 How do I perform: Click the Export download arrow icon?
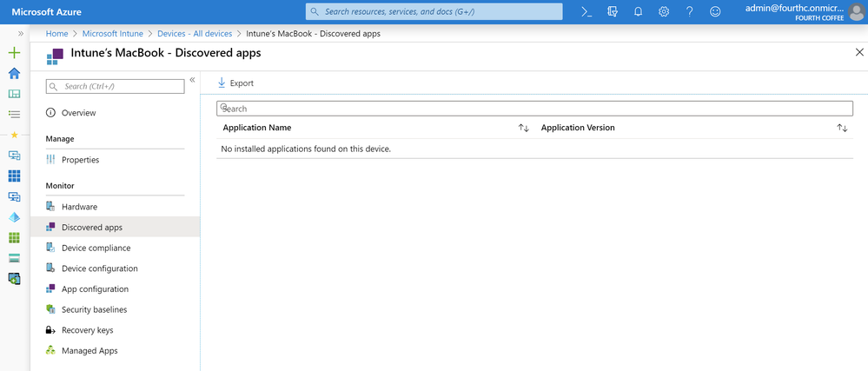[222, 83]
